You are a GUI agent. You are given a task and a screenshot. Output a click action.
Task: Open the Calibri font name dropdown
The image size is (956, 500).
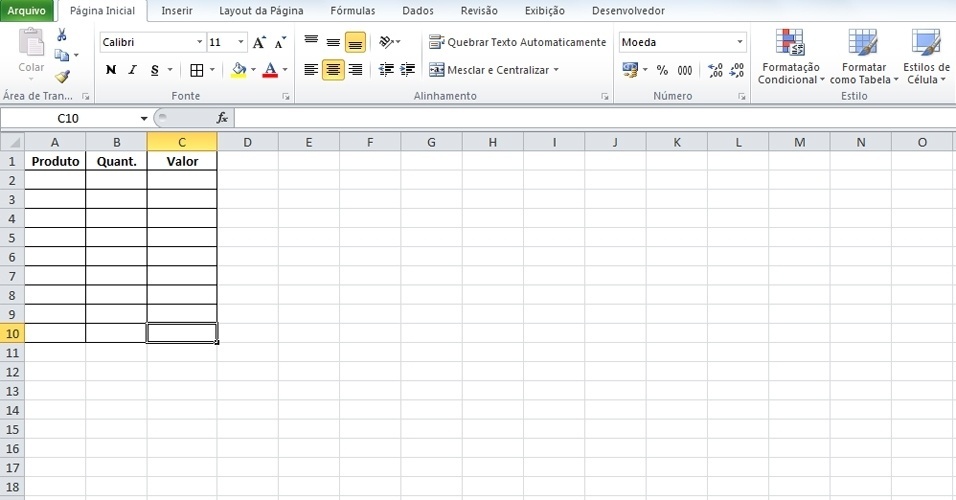tap(199, 42)
